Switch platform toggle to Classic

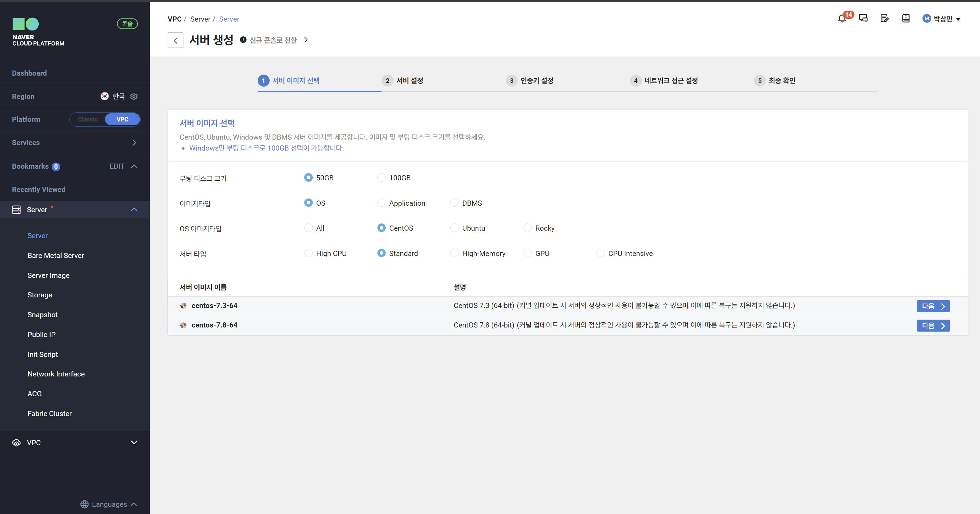88,119
